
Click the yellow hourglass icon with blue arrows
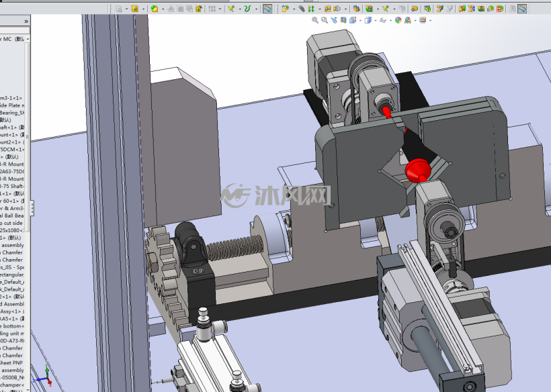pos(472,9)
